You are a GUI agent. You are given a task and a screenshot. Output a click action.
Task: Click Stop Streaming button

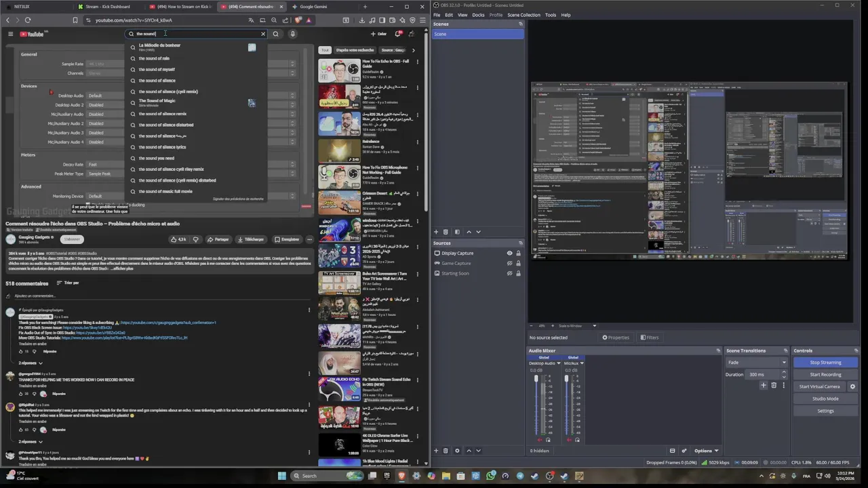(x=825, y=363)
